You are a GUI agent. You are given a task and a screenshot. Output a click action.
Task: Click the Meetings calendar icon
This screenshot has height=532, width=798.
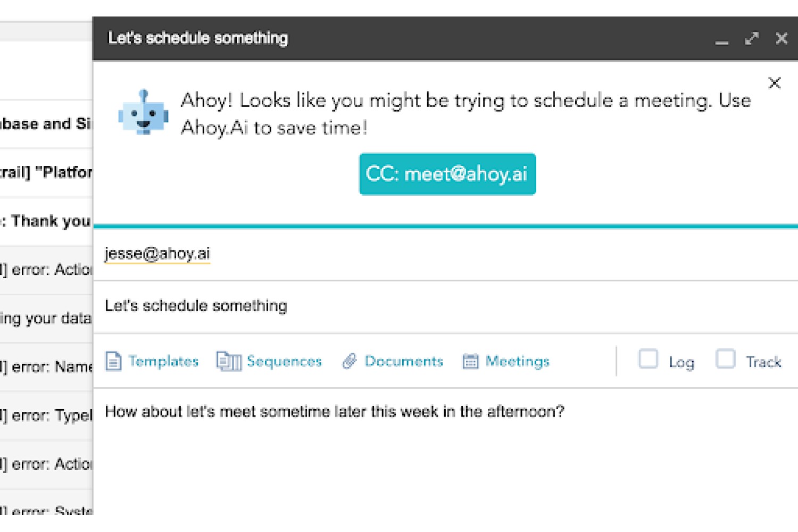[x=470, y=361]
